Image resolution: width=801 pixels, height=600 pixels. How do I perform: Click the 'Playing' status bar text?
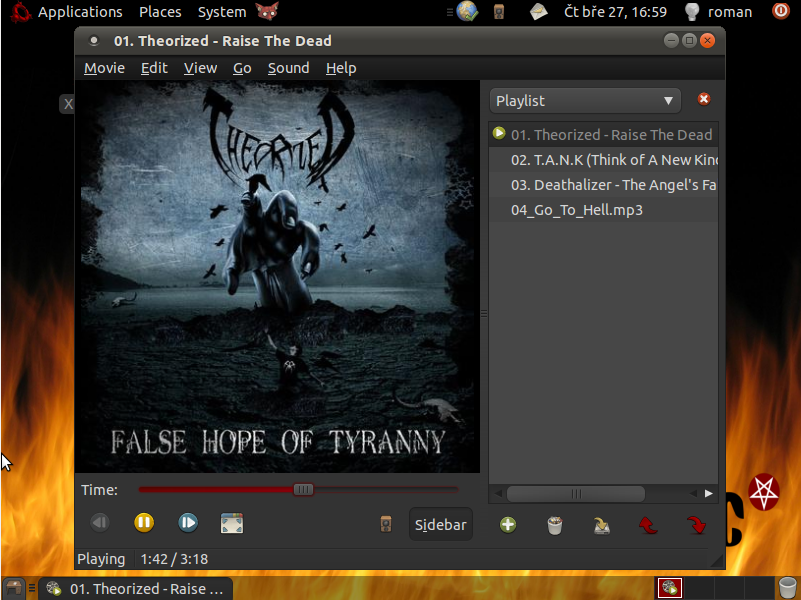101,559
